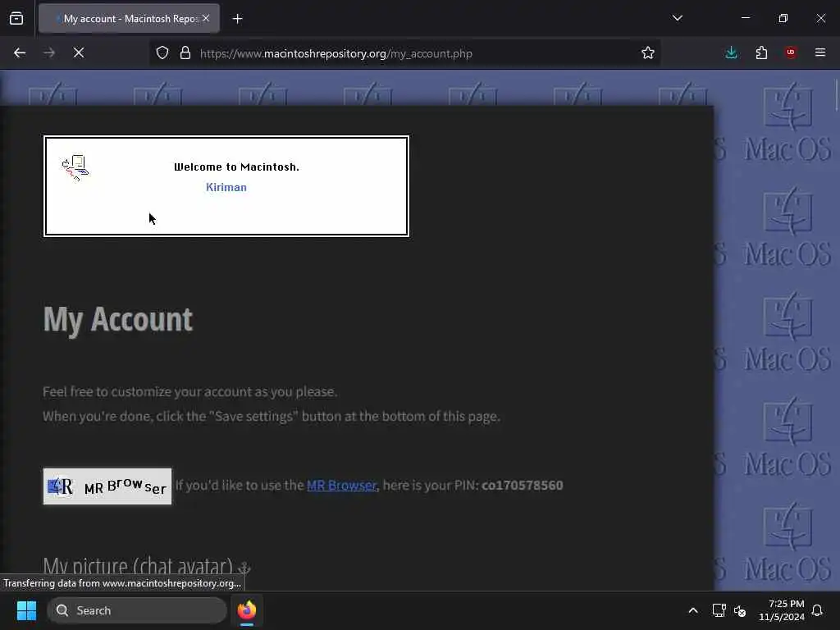The image size is (840, 630).
Task: Bookmark this page with star icon
Action: pos(648,53)
